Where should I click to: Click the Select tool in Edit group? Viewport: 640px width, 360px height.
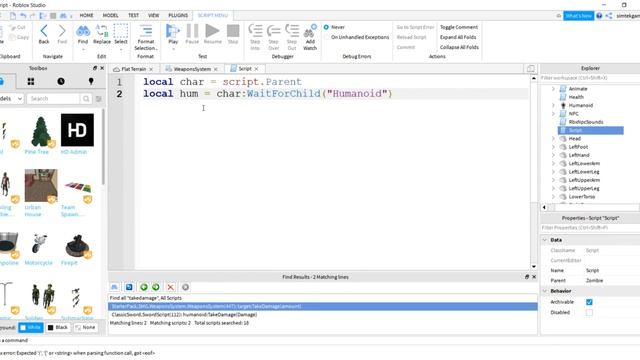click(x=121, y=34)
